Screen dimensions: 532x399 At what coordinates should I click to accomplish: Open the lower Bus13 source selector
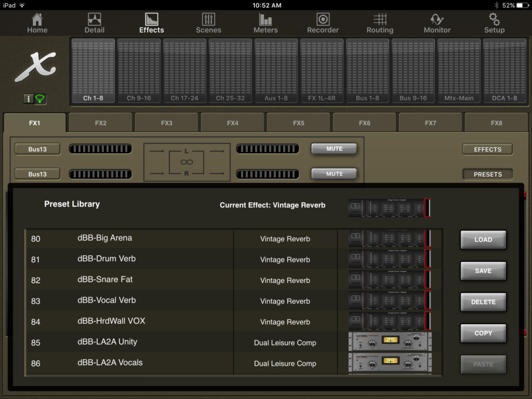click(x=37, y=174)
